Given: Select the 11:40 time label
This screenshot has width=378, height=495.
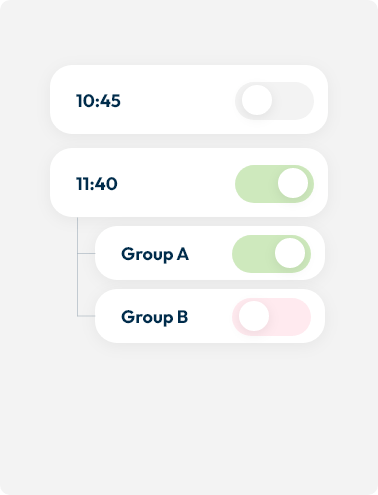Looking at the screenshot, I should point(97,184).
